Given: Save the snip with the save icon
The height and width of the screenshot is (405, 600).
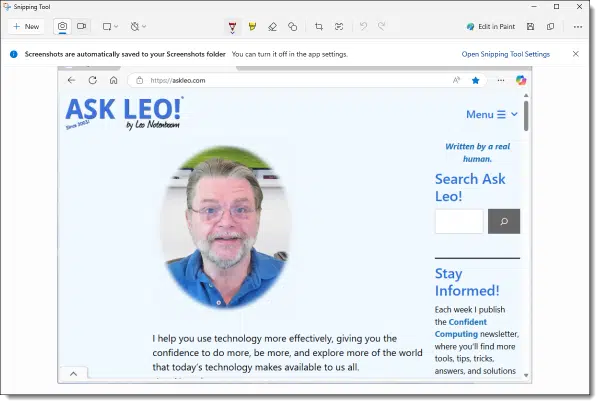Looking at the screenshot, I should point(530,27).
